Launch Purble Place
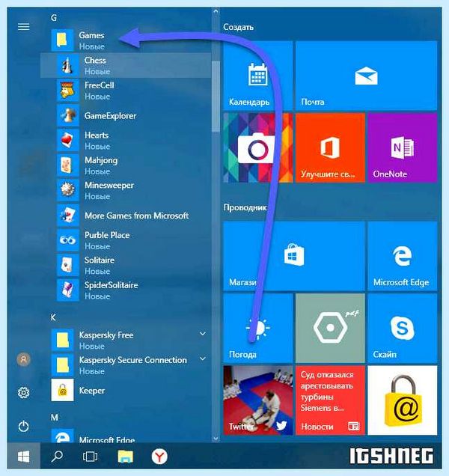The image size is (449, 476). 126,240
